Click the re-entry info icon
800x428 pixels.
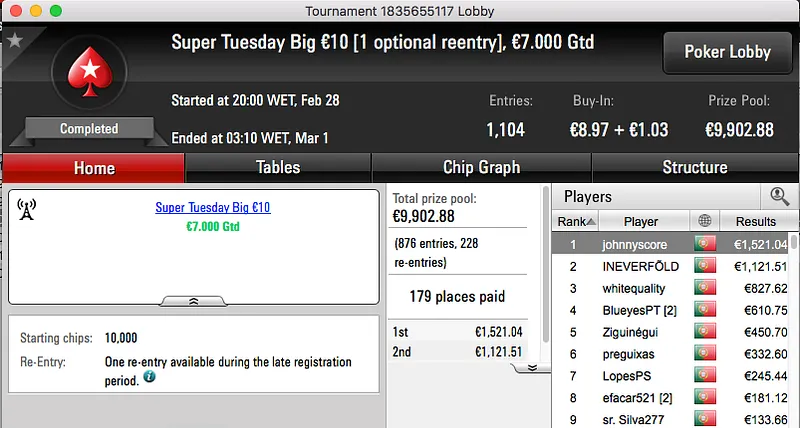pyautogui.click(x=149, y=377)
